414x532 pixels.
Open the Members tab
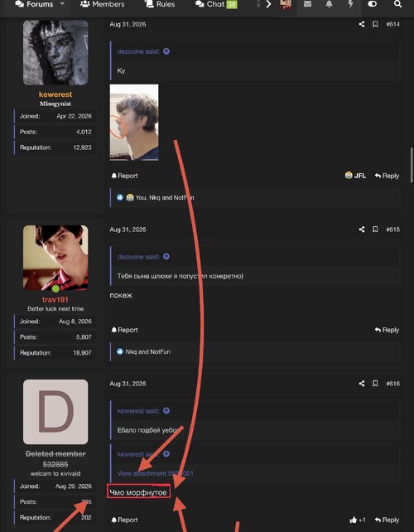(103, 4)
